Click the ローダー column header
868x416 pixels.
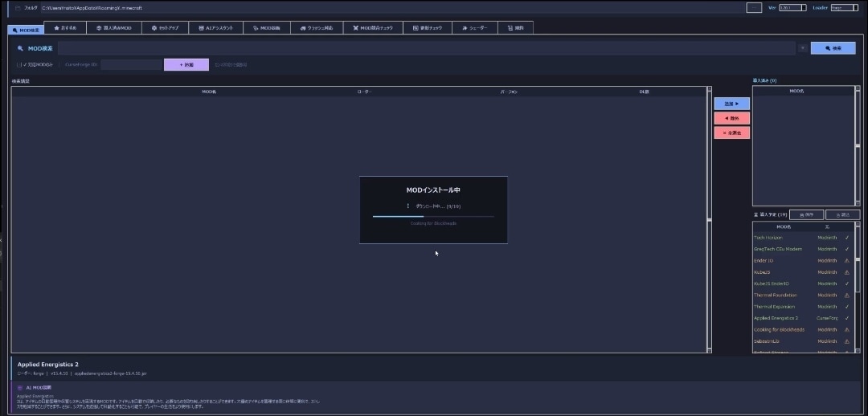click(x=364, y=92)
